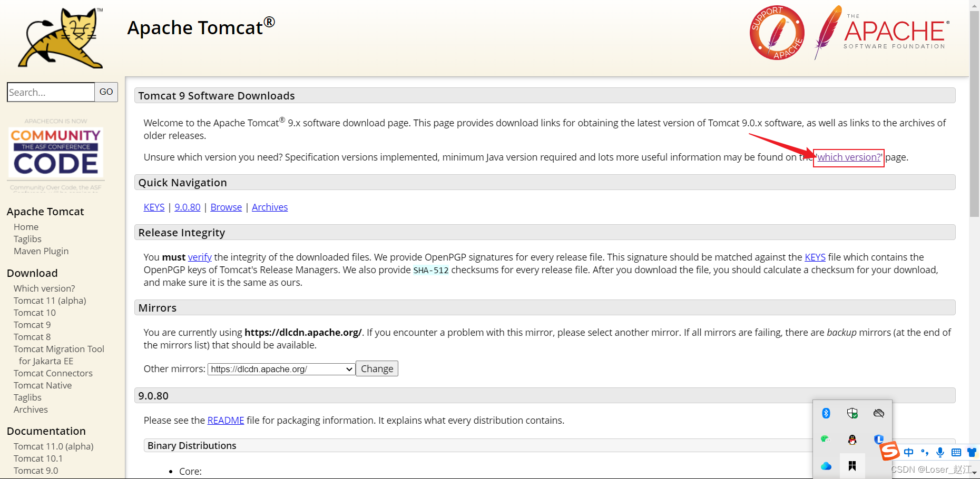The width and height of the screenshot is (980, 479).
Task: Open Tomcat Connectors sidebar link
Action: coord(53,373)
